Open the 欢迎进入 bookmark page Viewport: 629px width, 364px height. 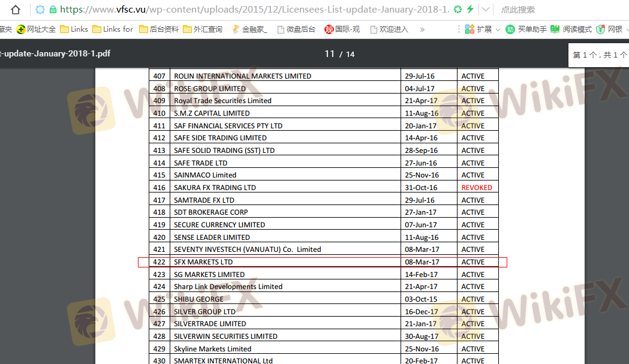(389, 29)
